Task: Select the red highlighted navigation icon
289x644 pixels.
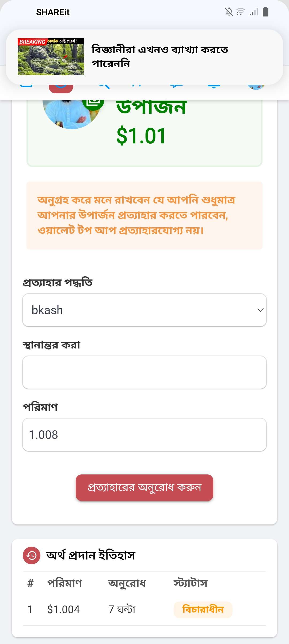Action: click(61, 88)
